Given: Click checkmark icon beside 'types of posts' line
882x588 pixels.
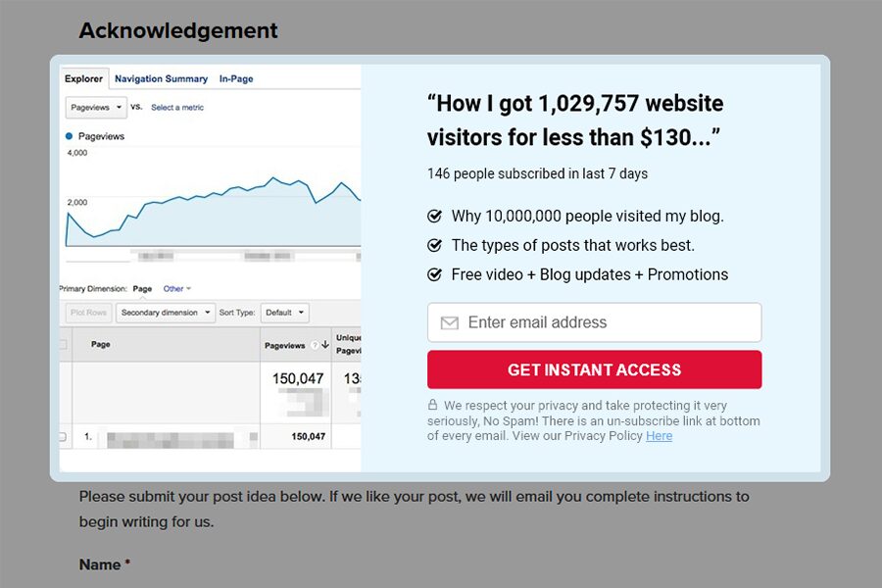Looking at the screenshot, I should click(x=435, y=245).
